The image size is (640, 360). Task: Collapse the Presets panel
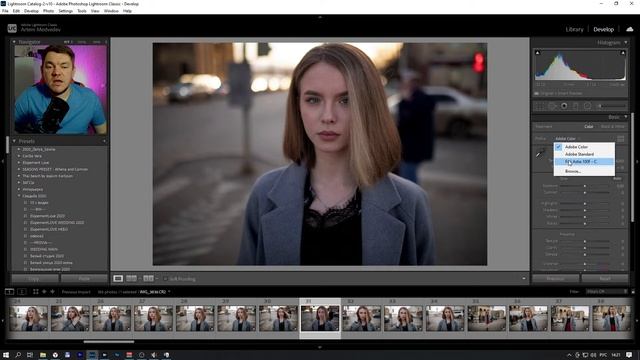(14, 141)
